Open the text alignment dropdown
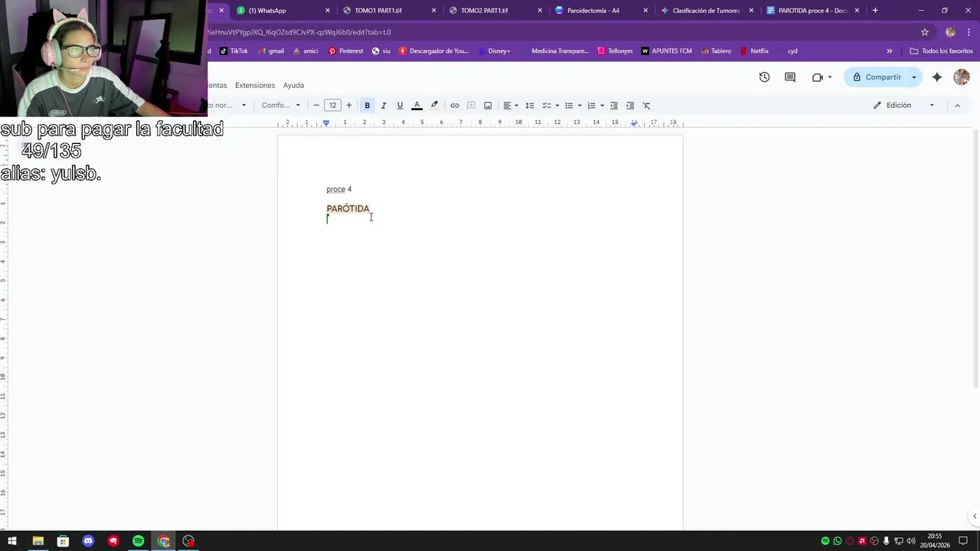The width and height of the screenshot is (980, 551). [x=511, y=106]
